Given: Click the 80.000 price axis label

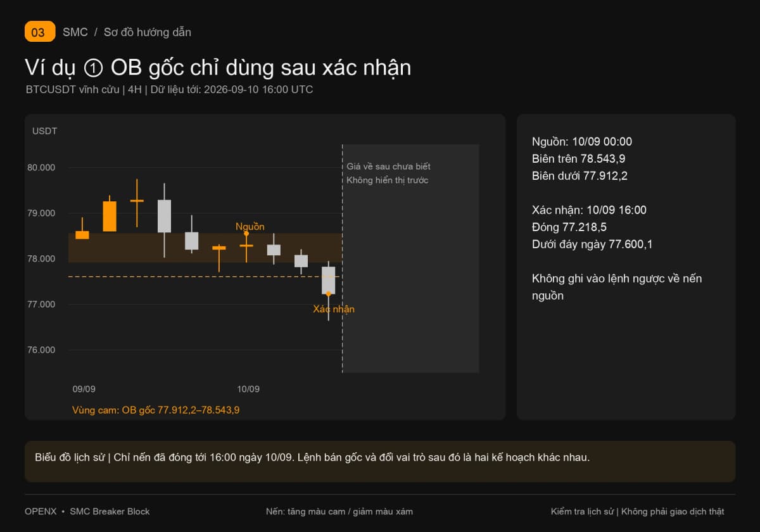Looking at the screenshot, I should (x=43, y=168).
